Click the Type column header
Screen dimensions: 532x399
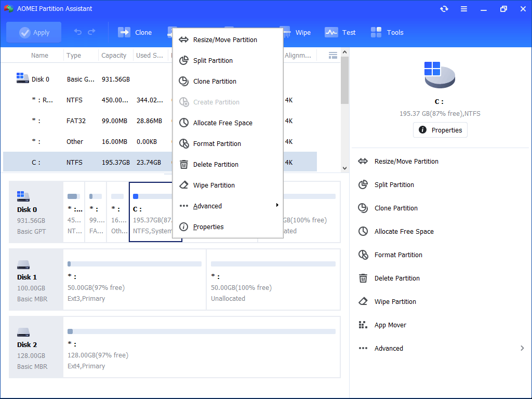click(x=74, y=55)
